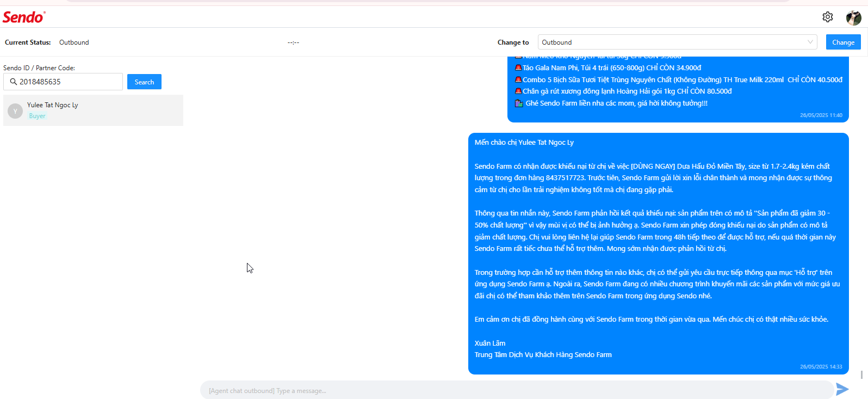Click the search magnifier icon in ID field
The width and height of the screenshot is (868, 399).
[x=14, y=82]
